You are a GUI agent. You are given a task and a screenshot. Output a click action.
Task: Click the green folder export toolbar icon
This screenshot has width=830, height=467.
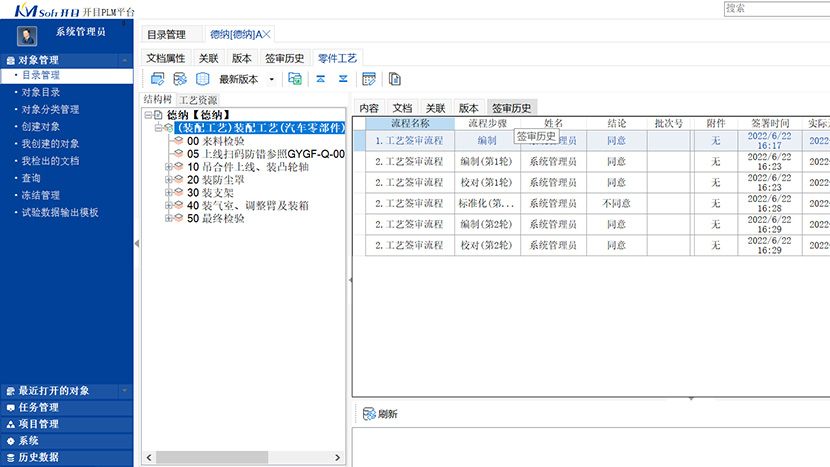click(295, 79)
